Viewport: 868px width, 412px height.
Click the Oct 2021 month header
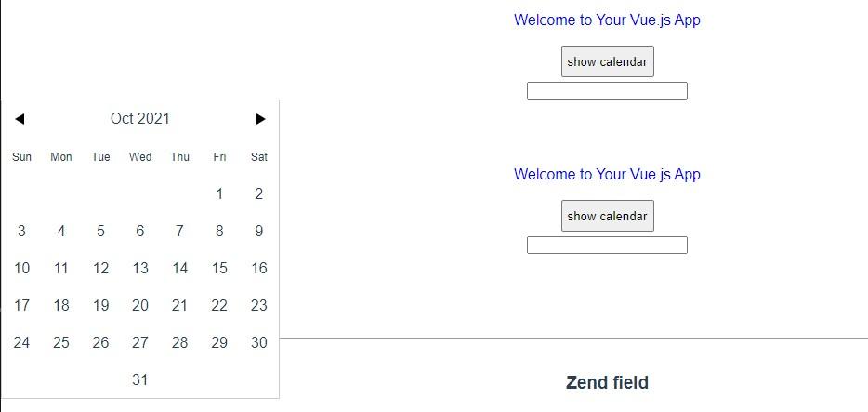(140, 119)
